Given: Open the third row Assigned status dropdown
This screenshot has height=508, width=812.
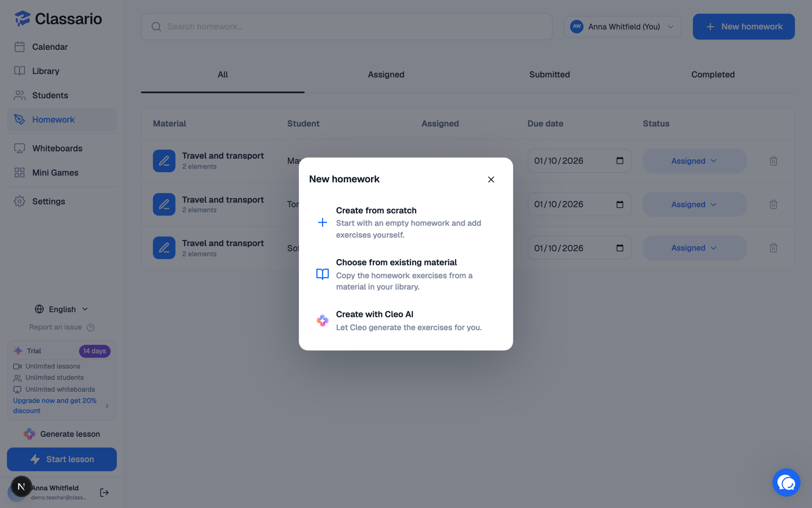Looking at the screenshot, I should point(694,248).
